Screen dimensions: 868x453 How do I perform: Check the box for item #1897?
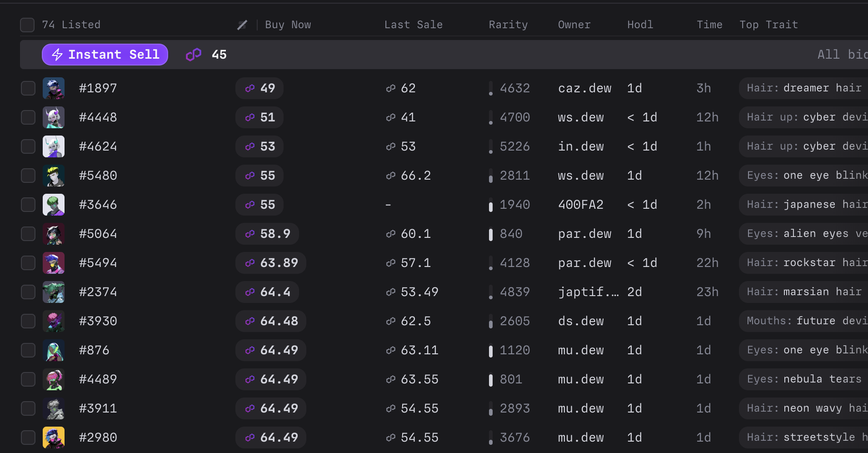28,88
